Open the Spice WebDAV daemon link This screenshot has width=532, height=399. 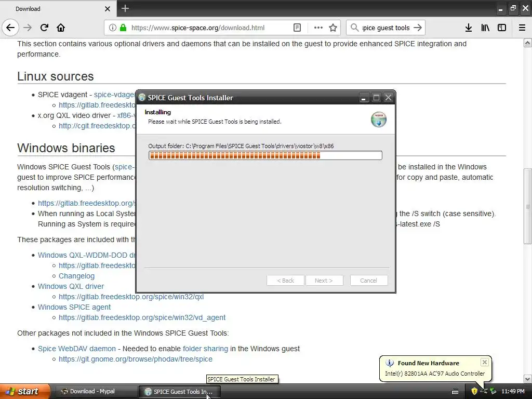(x=77, y=349)
